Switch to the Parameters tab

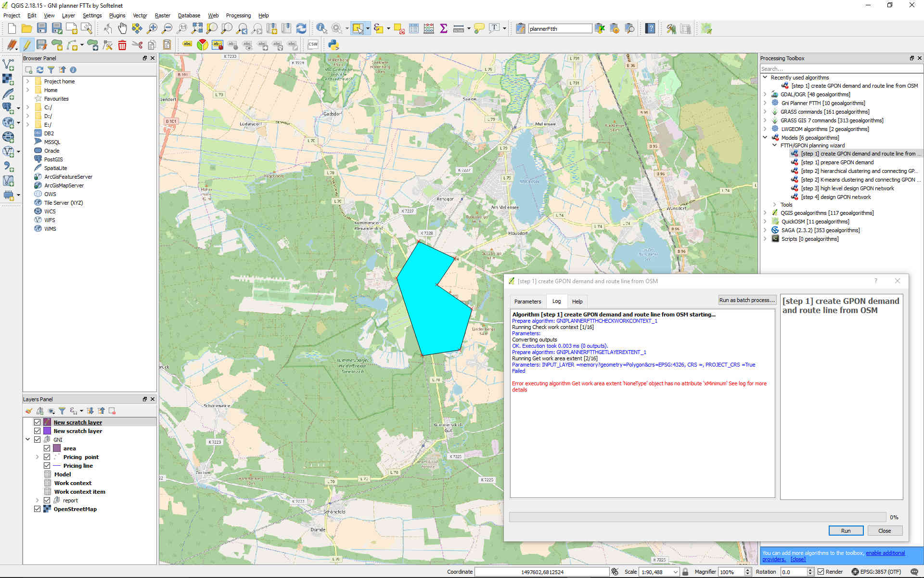(527, 302)
